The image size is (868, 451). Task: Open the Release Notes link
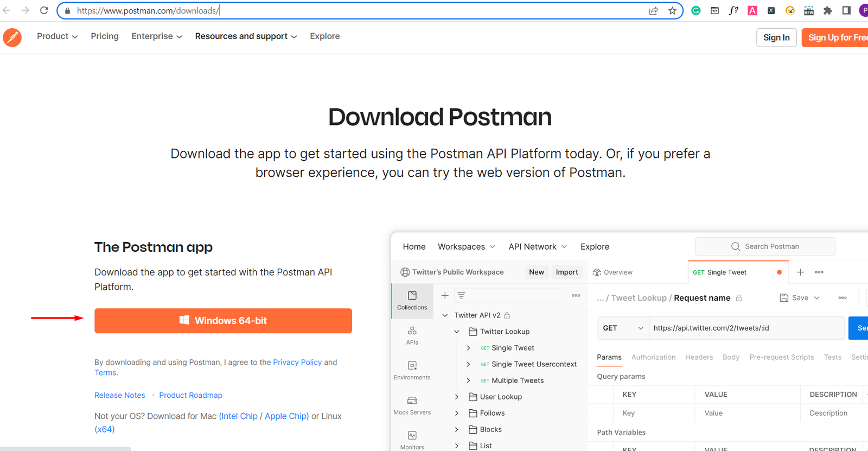120,395
